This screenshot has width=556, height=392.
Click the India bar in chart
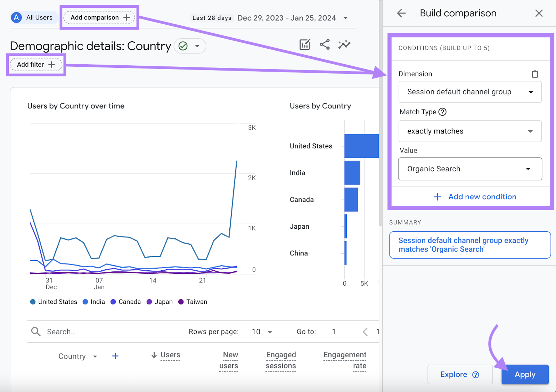point(352,173)
